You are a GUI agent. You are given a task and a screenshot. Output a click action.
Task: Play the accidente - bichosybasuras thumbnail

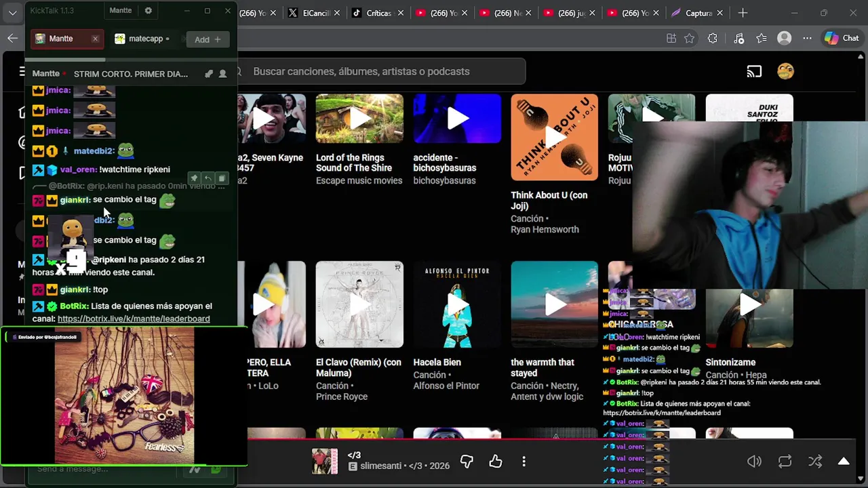[457, 119]
